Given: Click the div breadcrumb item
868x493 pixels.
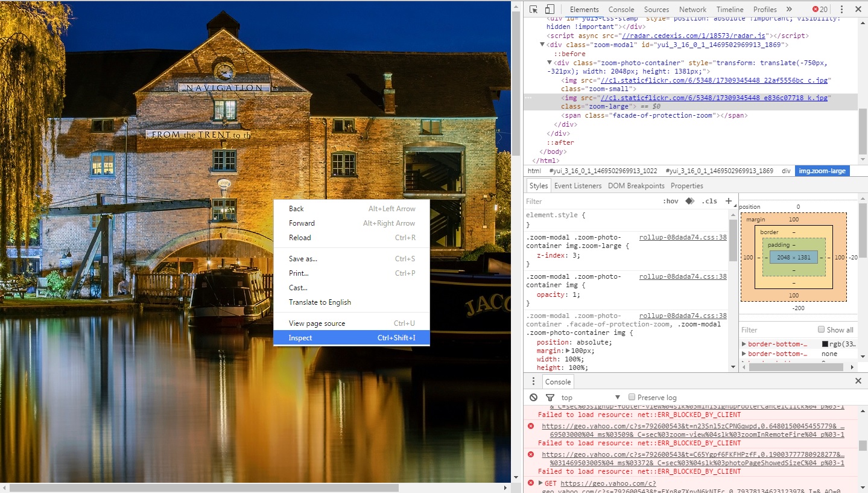Looking at the screenshot, I should 786,171.
